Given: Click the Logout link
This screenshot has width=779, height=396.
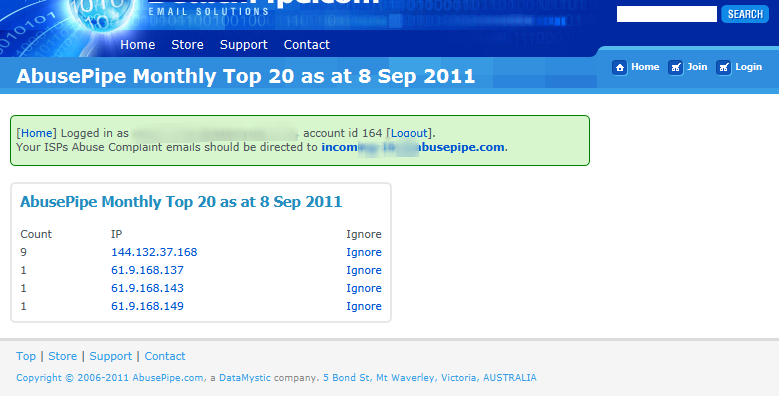Looking at the screenshot, I should pos(409,133).
